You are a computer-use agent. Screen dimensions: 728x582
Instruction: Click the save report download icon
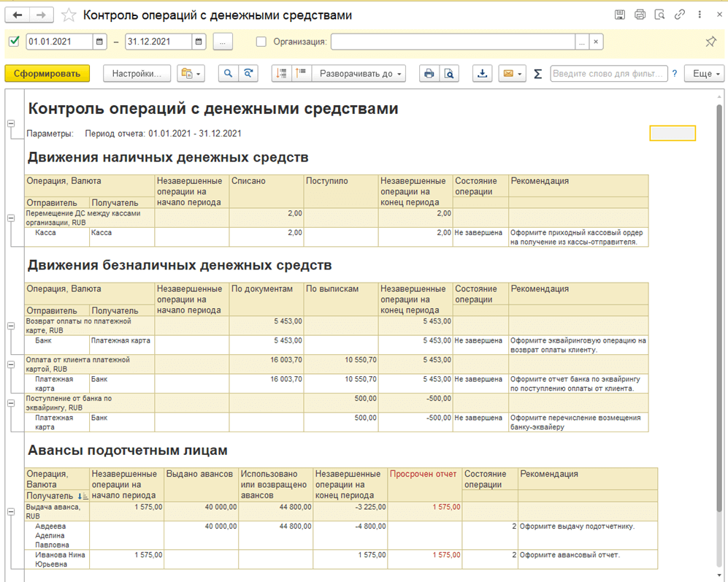[482, 74]
